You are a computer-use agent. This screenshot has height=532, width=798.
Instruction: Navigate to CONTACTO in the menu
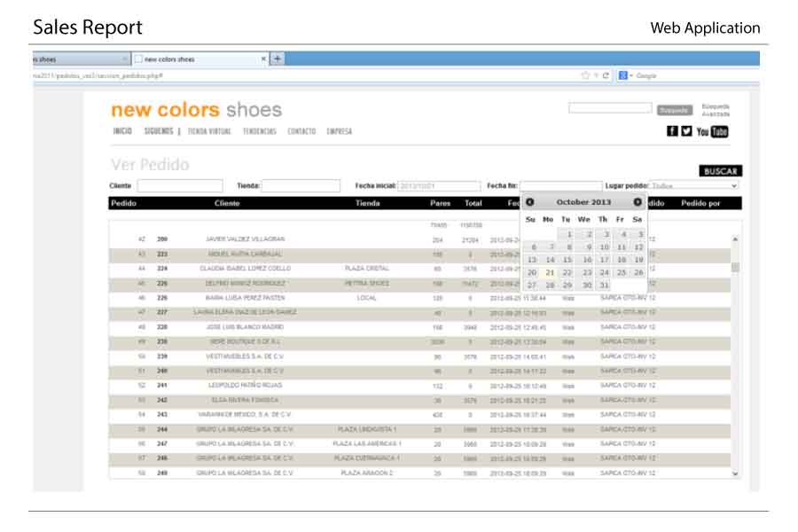[301, 131]
